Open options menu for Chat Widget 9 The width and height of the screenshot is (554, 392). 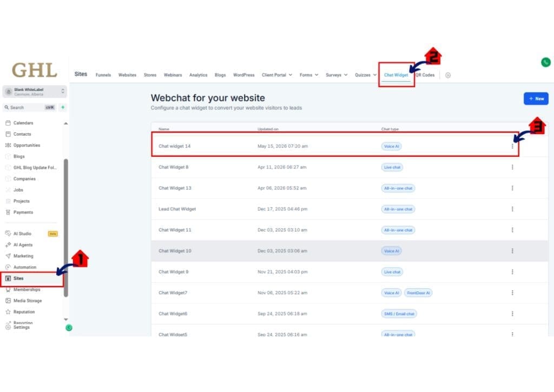tap(512, 272)
